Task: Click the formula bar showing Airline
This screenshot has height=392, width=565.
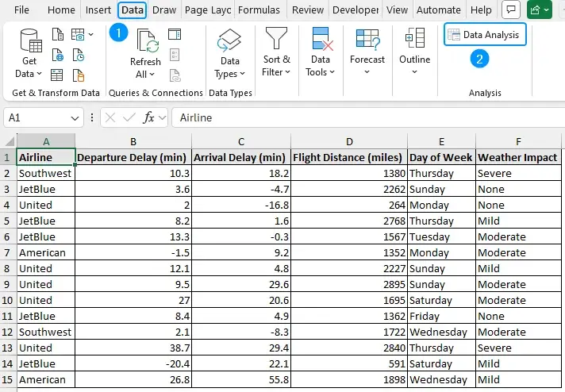Action: [367, 117]
